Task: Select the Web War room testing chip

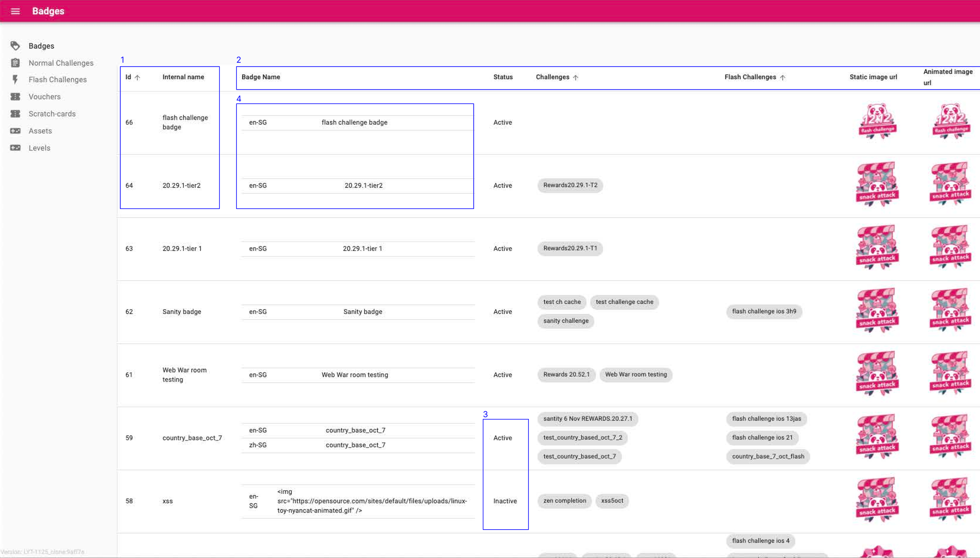Action: (x=636, y=374)
